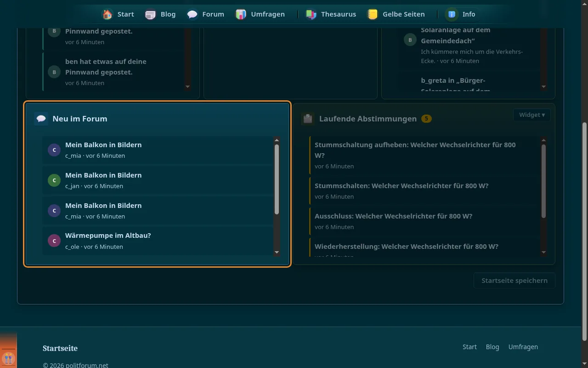Click scroll-down arrow in Neu im Forum list

pyautogui.click(x=277, y=252)
